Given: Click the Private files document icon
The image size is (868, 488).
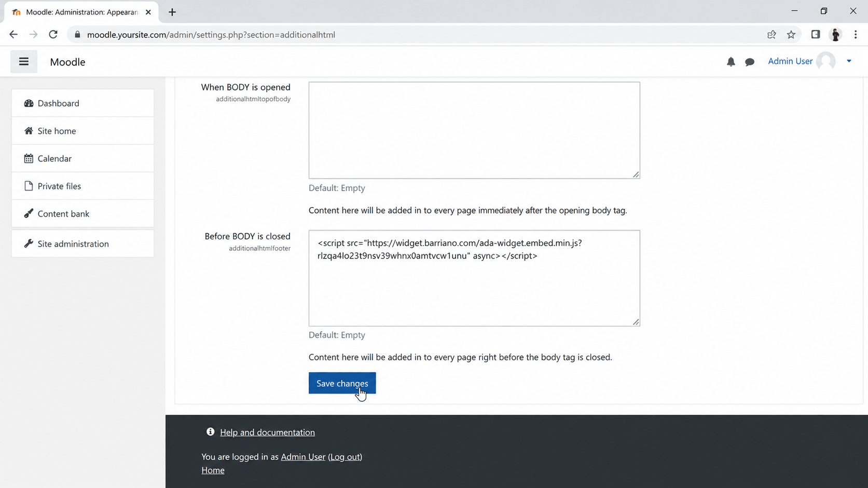Looking at the screenshot, I should 29,186.
